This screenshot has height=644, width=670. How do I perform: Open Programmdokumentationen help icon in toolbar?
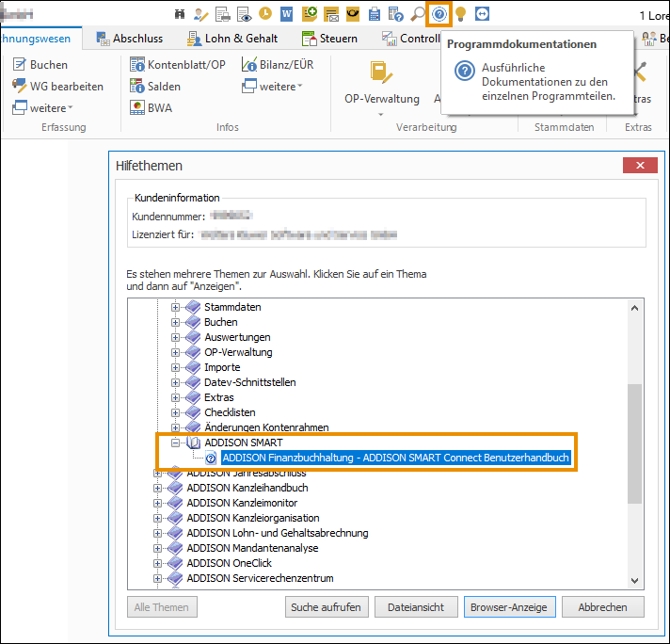(x=439, y=14)
